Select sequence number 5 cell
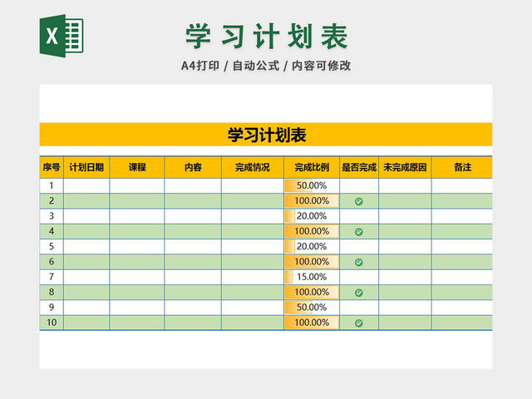This screenshot has height=399, width=532. pyautogui.click(x=52, y=247)
